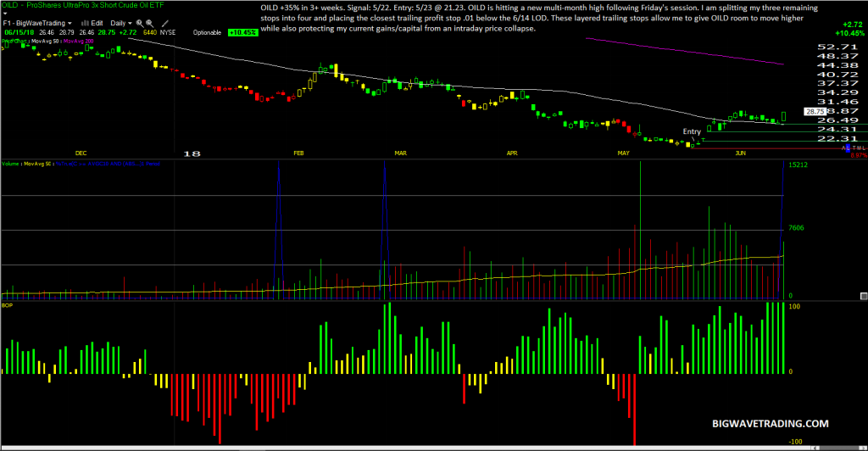Click the +2.72 net change value
Viewport: 868px width, 451px height.
pyautogui.click(x=128, y=33)
